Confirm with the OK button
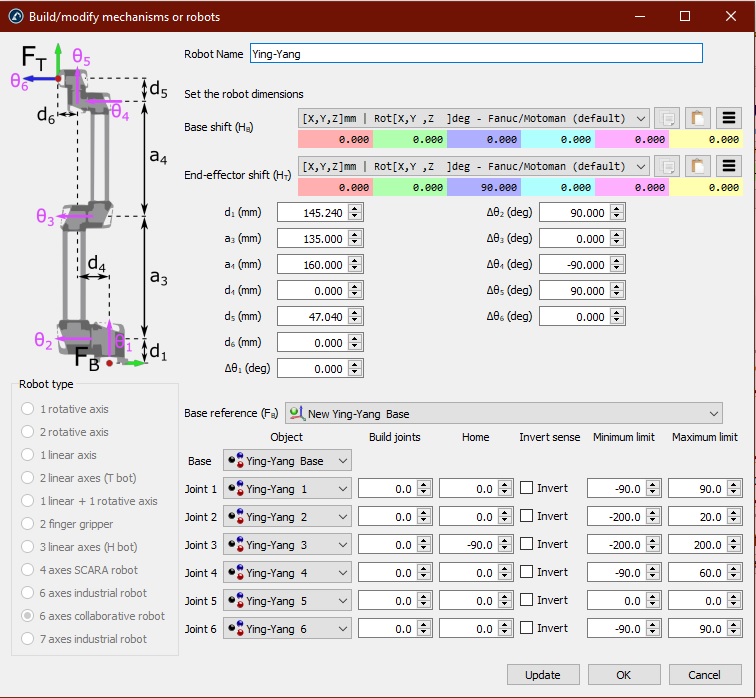Viewport: 756px width, 698px height. click(x=623, y=674)
